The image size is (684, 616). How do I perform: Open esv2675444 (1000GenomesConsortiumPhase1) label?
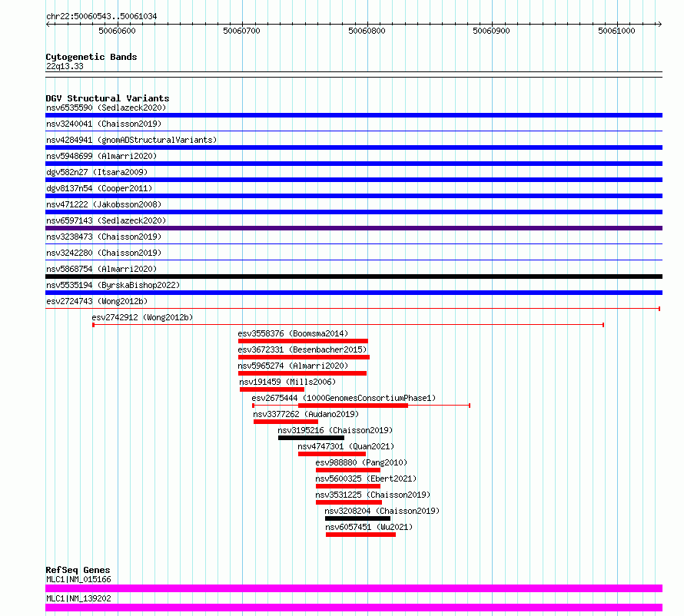pyautogui.click(x=344, y=398)
